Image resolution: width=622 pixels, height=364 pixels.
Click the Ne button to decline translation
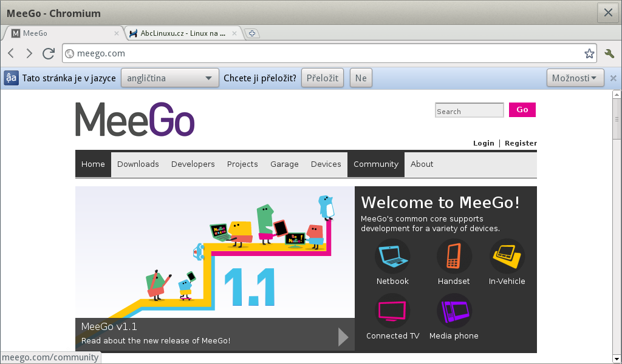coord(361,78)
